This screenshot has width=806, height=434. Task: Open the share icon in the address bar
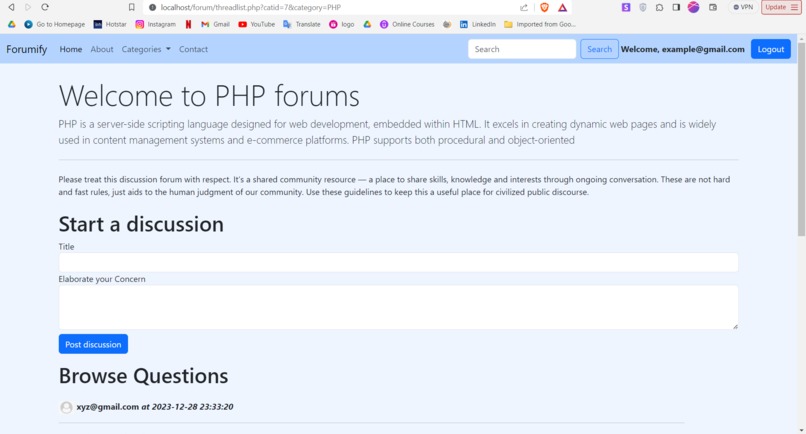click(524, 7)
